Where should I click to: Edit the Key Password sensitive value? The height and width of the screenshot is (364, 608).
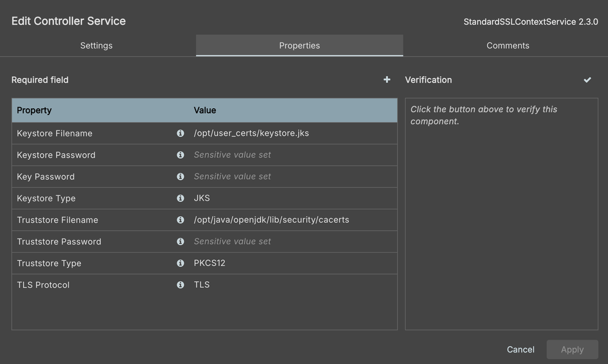coord(232,177)
